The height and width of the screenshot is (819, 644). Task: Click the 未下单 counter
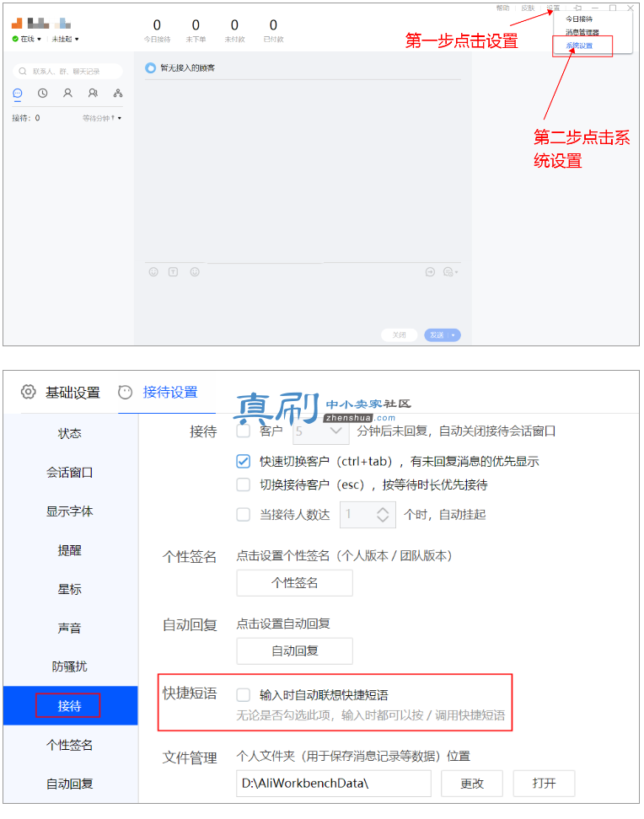click(196, 31)
